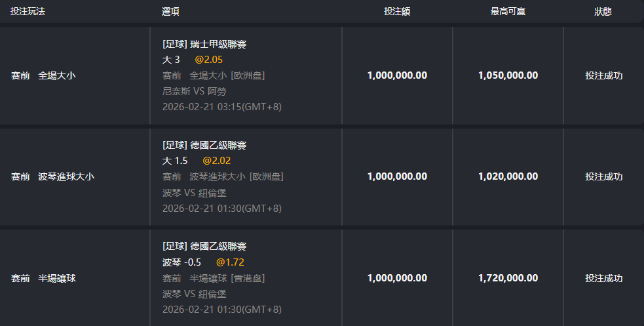Click 投注成功 status in the 瑞士甲級聯賽 row
Viewport: 644px width, 326px height.
click(x=603, y=75)
